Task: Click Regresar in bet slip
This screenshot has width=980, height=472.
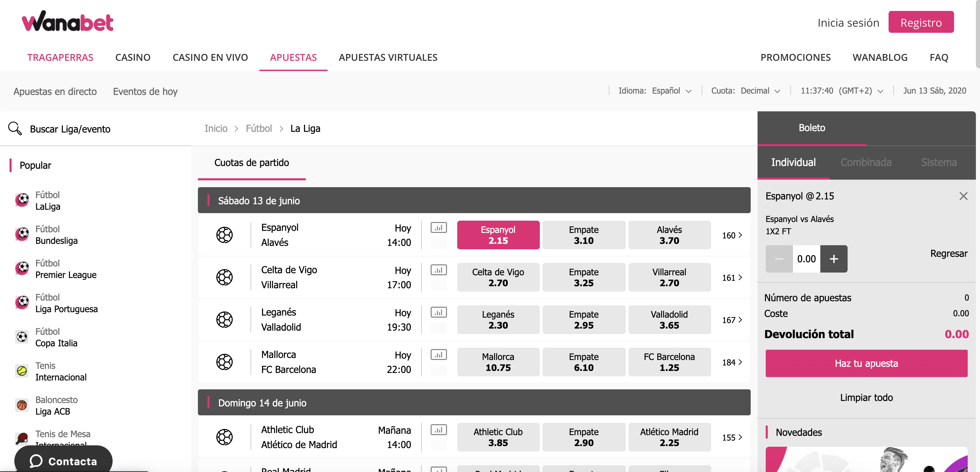Action: [x=948, y=253]
